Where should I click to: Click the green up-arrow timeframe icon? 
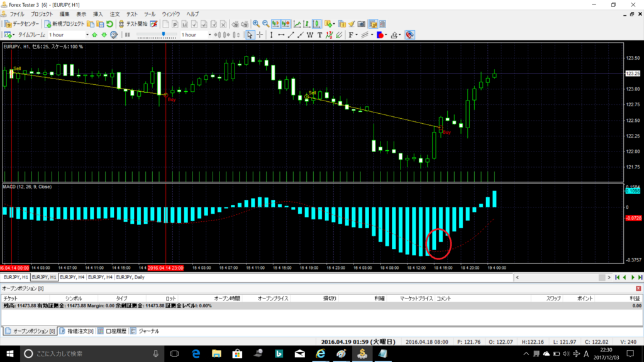[94, 35]
